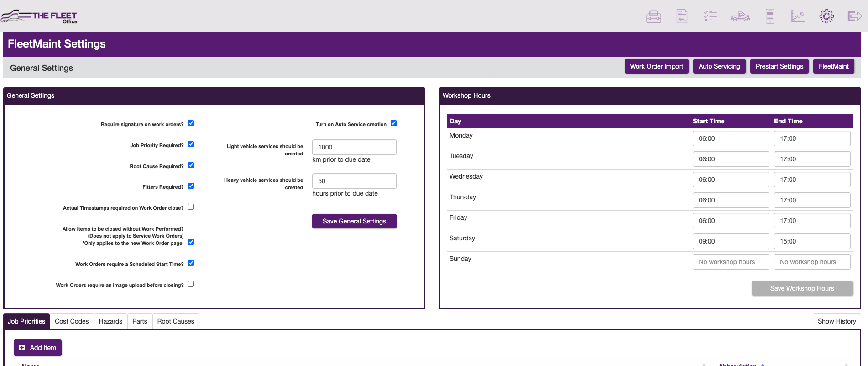Click Save Workshop Hours
The image size is (868, 366).
pyautogui.click(x=802, y=288)
